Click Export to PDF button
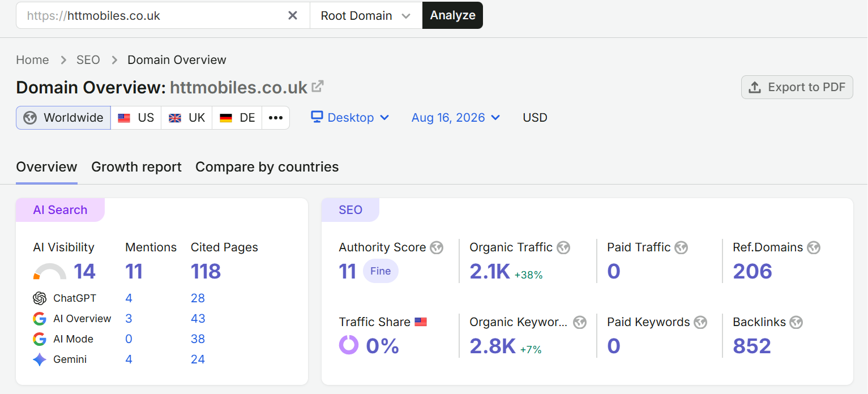 (797, 87)
